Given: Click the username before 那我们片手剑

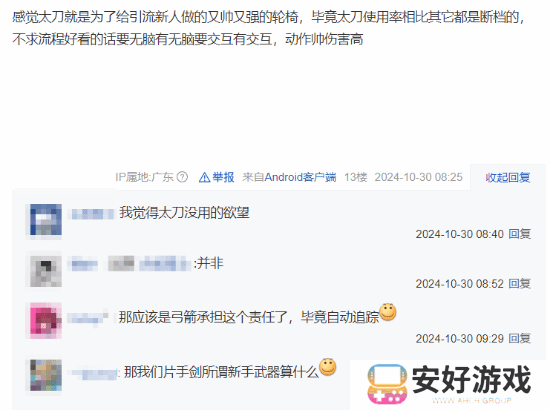Looking at the screenshot, I should coord(94,374).
